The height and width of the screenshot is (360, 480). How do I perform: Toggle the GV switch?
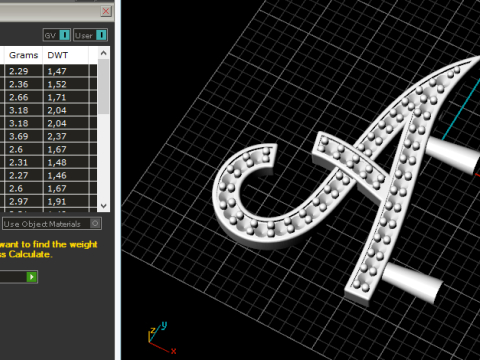coord(57,35)
